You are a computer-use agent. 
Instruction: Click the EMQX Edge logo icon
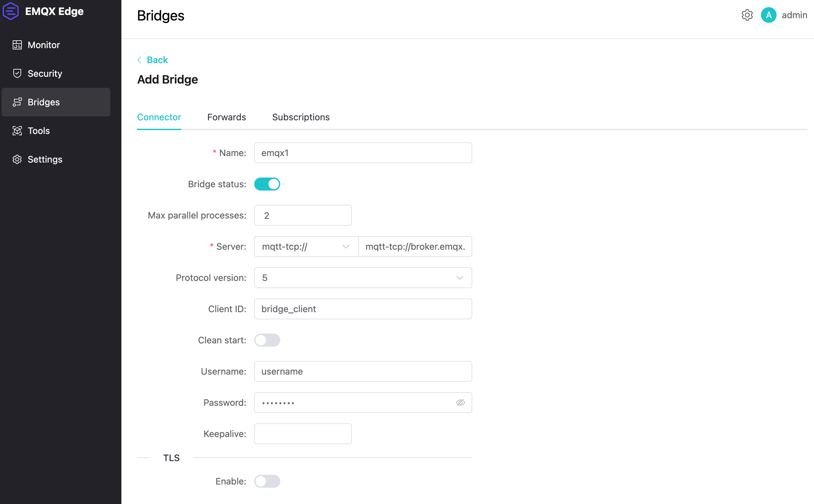[x=11, y=11]
